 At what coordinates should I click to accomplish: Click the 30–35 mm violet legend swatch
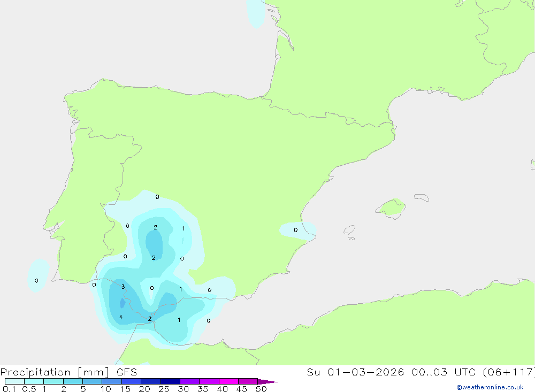(189, 381)
